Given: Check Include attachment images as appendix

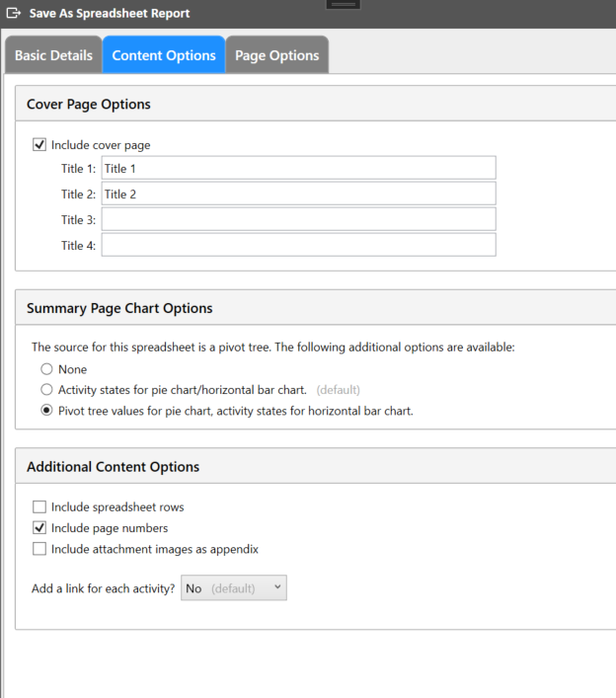Looking at the screenshot, I should pos(40,549).
